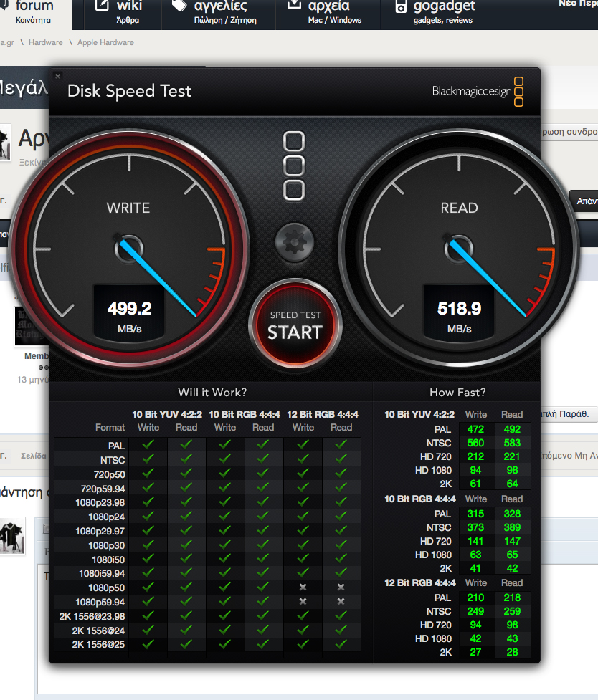Screen dimensions: 598x700
Task: Click 12 Bit RGB NTSC read value 259
Action: pyautogui.click(x=512, y=611)
